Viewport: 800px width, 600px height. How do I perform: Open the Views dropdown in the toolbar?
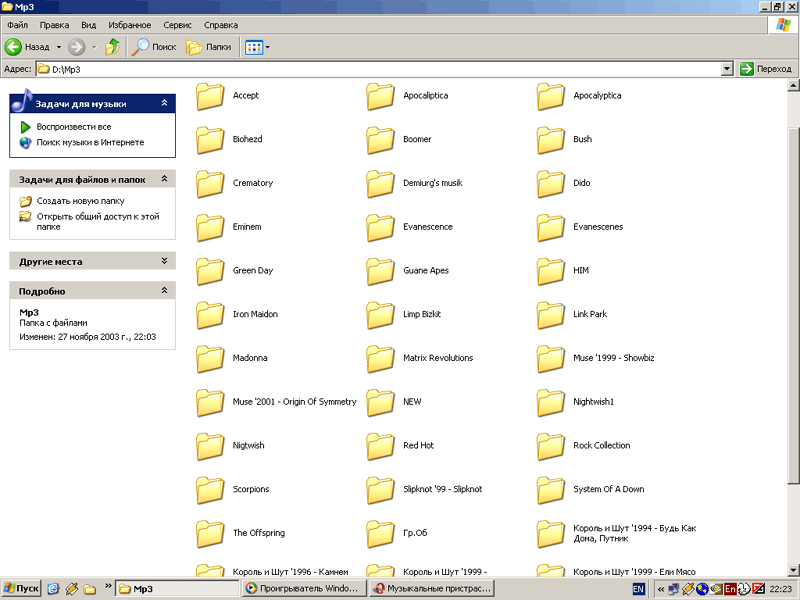pyautogui.click(x=257, y=47)
